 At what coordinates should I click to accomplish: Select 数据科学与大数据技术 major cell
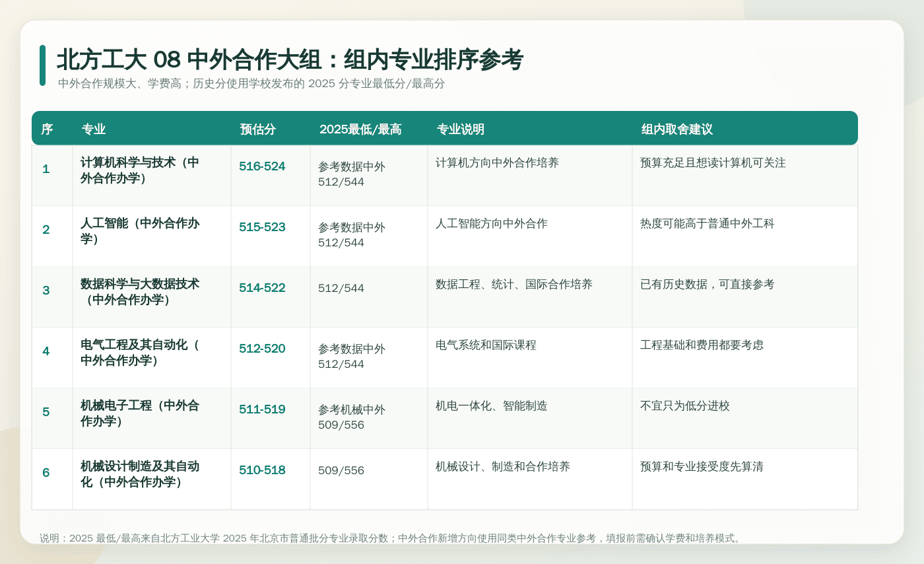coord(152,297)
